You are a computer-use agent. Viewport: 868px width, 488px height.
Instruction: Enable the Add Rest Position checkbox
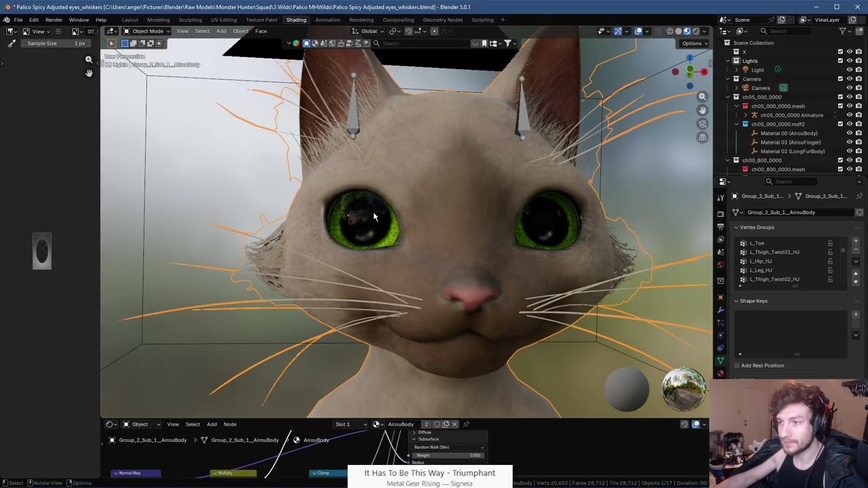(736, 365)
